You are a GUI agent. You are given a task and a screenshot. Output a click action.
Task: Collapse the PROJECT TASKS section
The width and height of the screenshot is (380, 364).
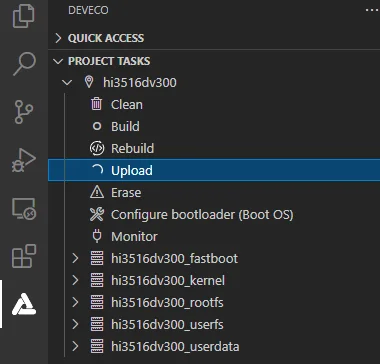click(x=58, y=61)
